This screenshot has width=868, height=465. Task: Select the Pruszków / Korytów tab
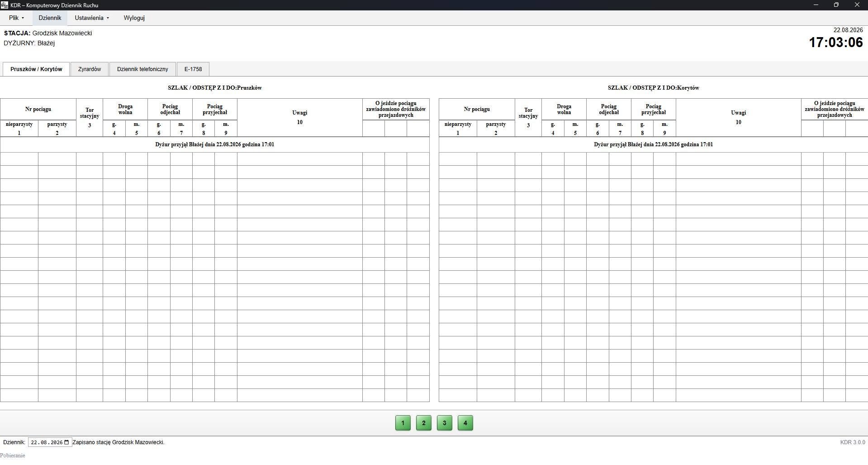[x=36, y=69]
